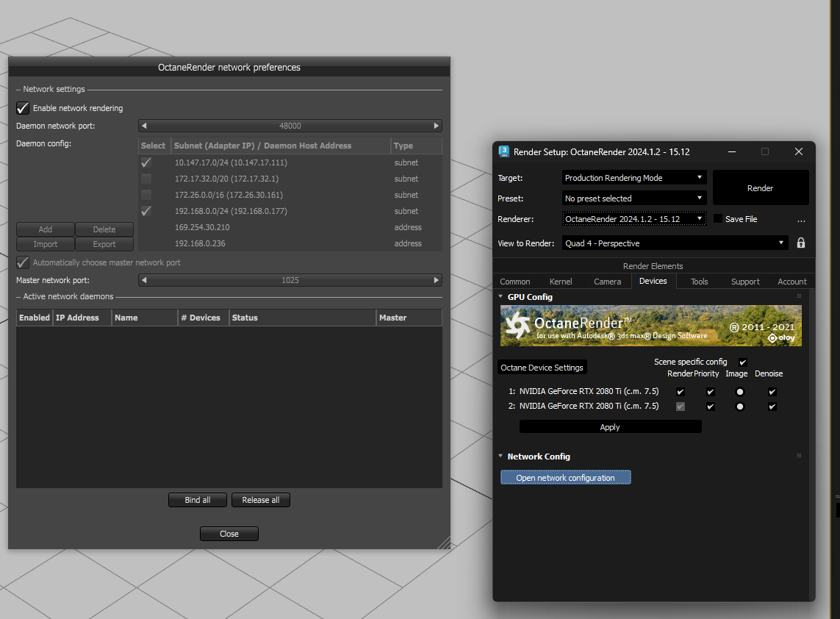
Task: Click Open network configuration button
Action: click(566, 478)
